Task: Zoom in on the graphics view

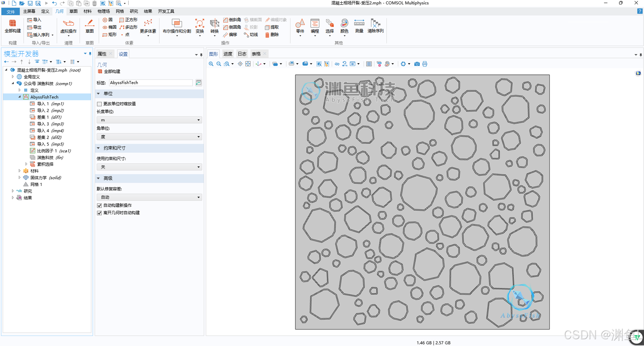Action: coord(211,64)
